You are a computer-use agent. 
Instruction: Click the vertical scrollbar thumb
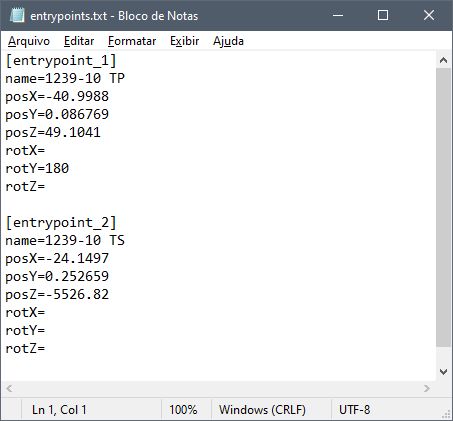(443, 207)
